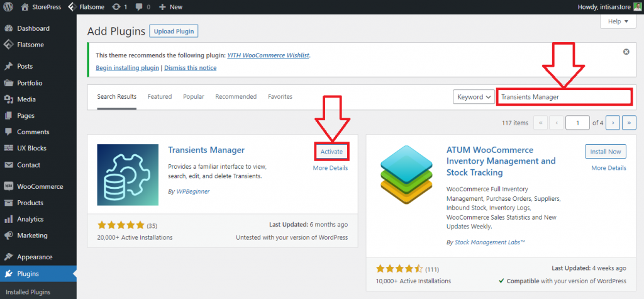
Task: Click the Transients Manager five-star rating
Action: click(x=121, y=225)
